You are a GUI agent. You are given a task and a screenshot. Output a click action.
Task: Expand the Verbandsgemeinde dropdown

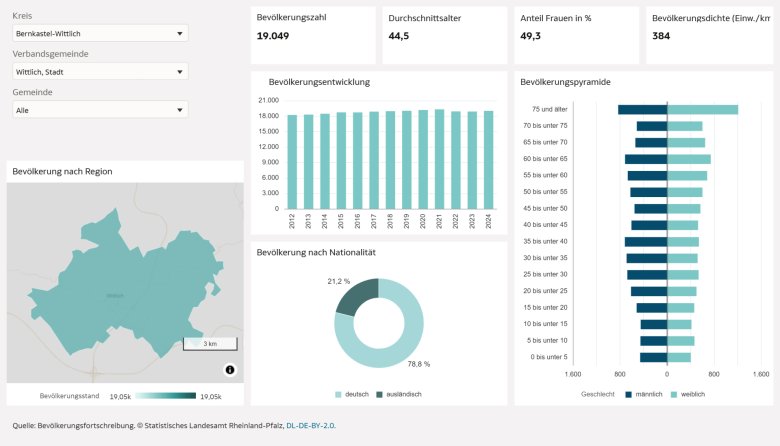(100, 72)
